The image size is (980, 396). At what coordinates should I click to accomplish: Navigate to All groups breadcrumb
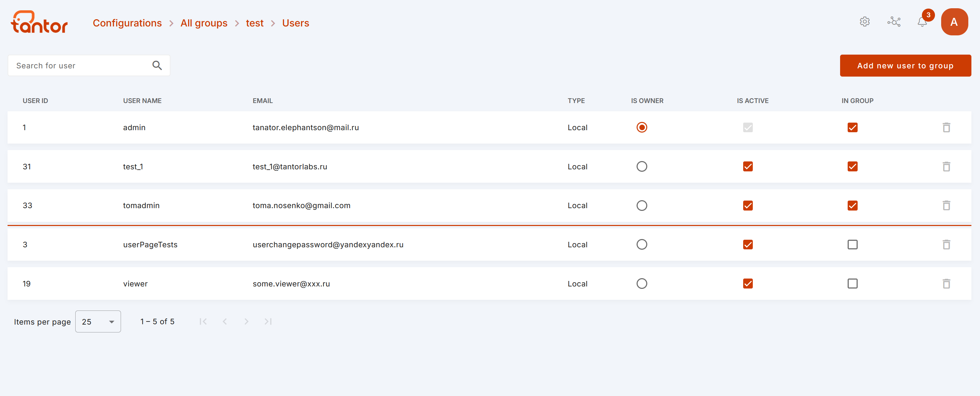click(203, 23)
